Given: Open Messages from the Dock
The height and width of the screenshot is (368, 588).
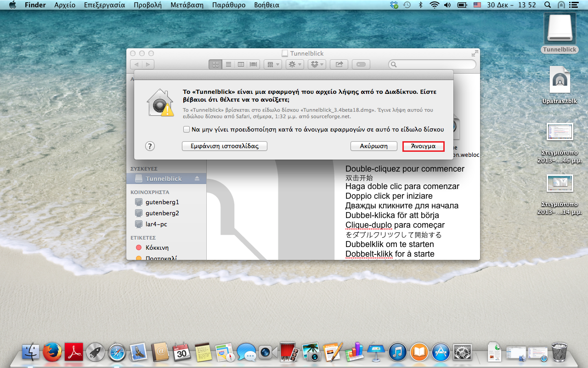Looking at the screenshot, I should pos(246,353).
